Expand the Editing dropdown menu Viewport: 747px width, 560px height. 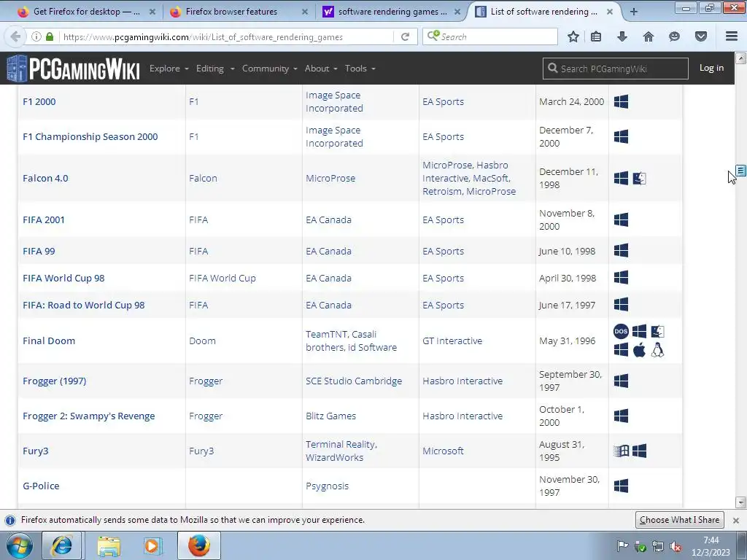click(x=215, y=69)
